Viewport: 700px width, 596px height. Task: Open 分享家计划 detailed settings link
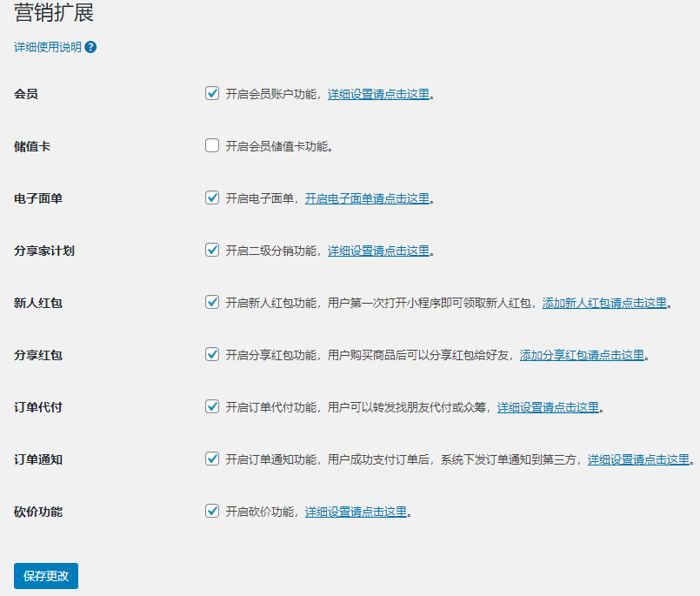click(x=378, y=251)
